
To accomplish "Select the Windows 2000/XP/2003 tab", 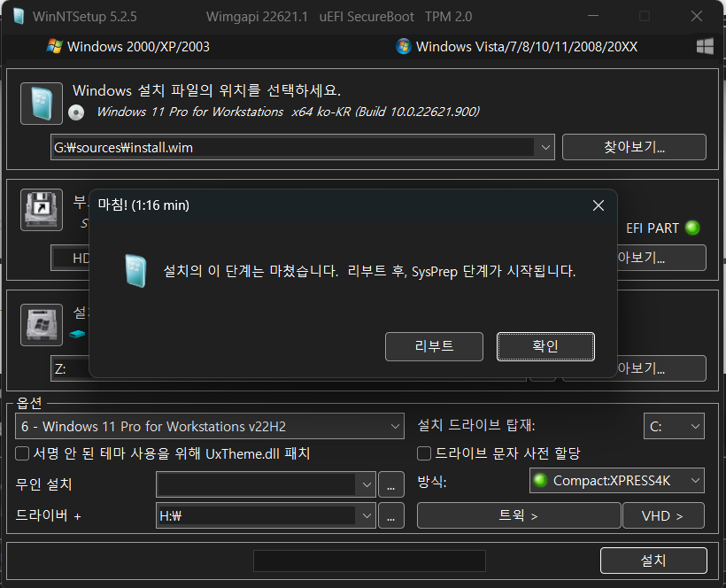I will pos(127,47).
